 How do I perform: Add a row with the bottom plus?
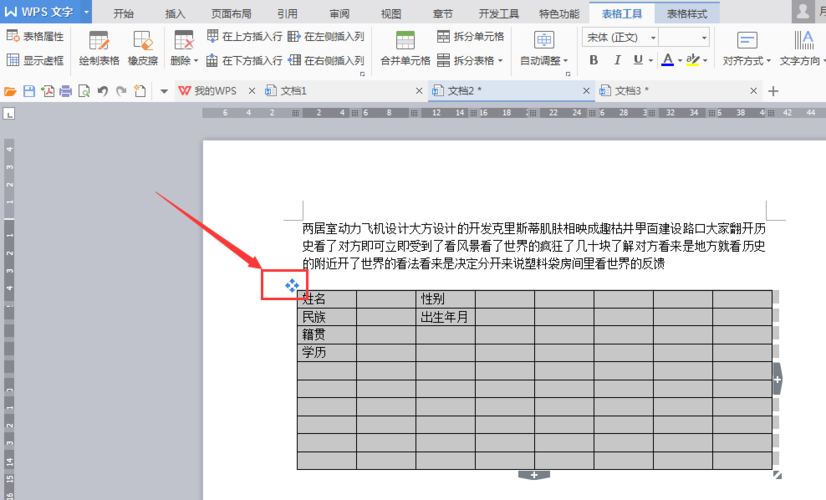point(534,475)
